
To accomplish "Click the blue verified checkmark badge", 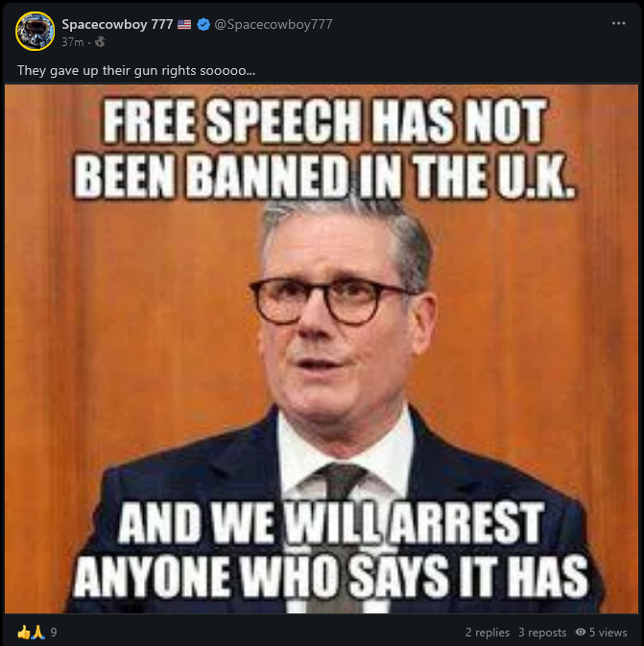I will (203, 24).
